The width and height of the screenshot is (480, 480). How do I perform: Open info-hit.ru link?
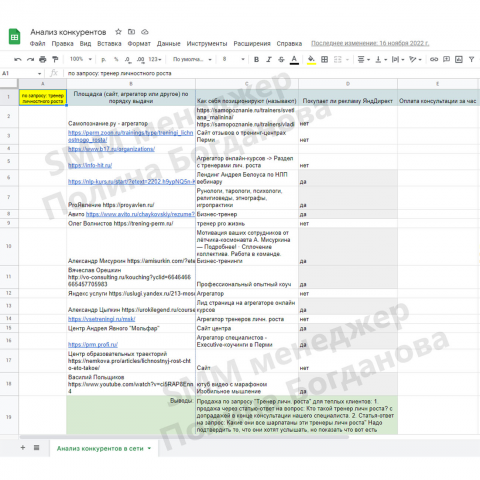pyautogui.click(x=90, y=165)
